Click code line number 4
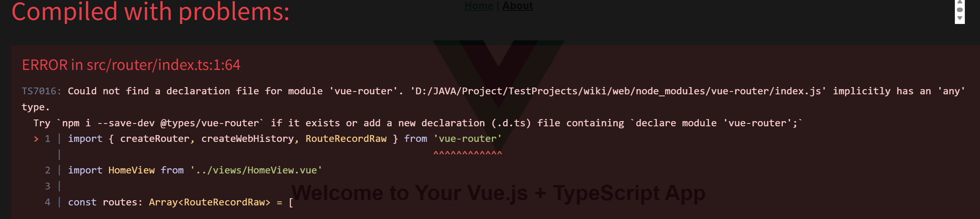The image size is (980, 219). coord(48,202)
